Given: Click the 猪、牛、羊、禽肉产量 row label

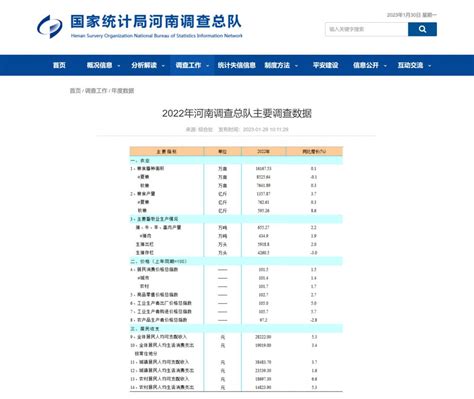Looking at the screenshot, I should click(158, 227).
